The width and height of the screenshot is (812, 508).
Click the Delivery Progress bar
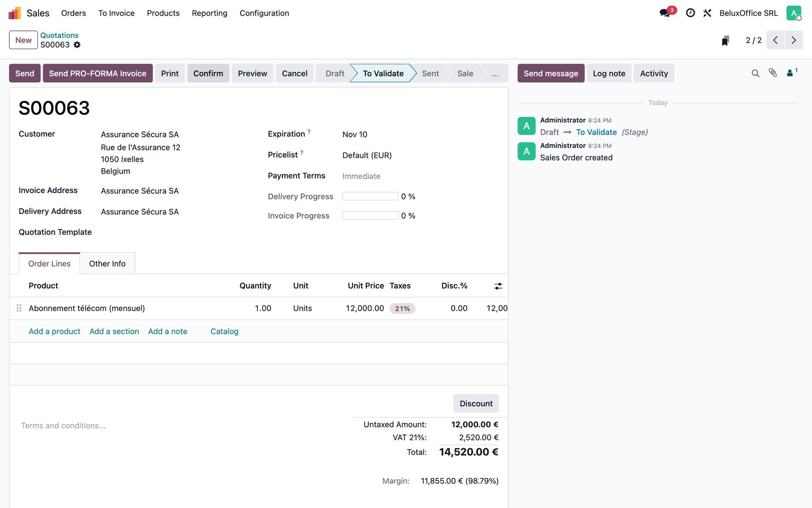370,196
